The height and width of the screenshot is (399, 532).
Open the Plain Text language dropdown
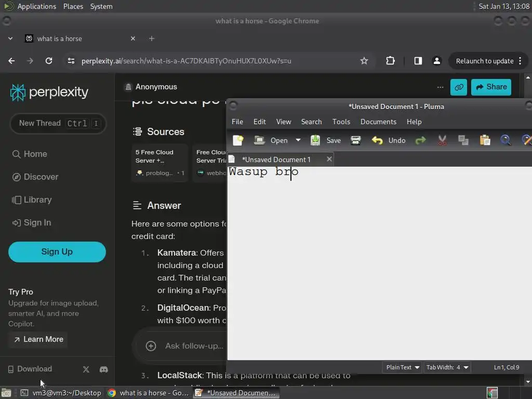click(403, 367)
